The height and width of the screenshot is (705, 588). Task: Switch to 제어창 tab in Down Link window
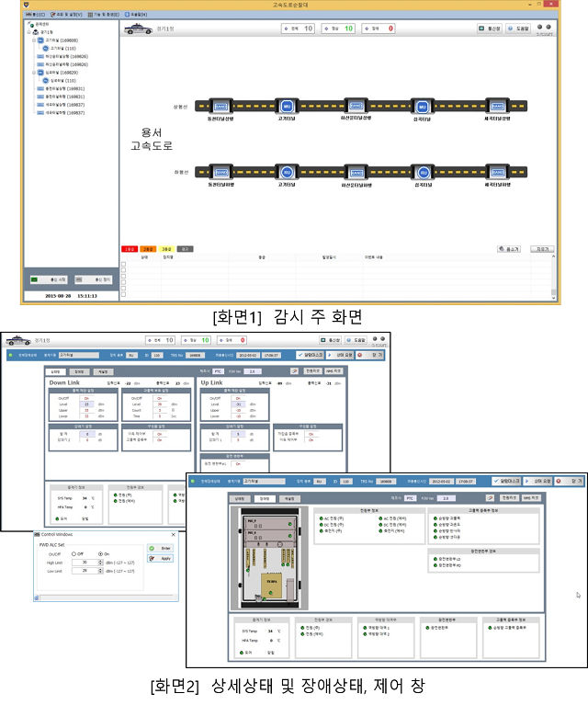(103, 372)
